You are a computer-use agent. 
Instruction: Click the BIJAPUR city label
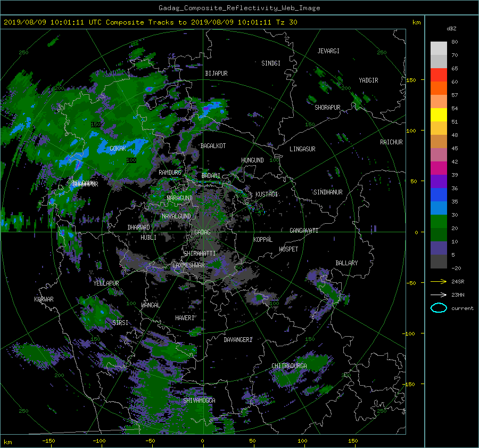coord(216,74)
